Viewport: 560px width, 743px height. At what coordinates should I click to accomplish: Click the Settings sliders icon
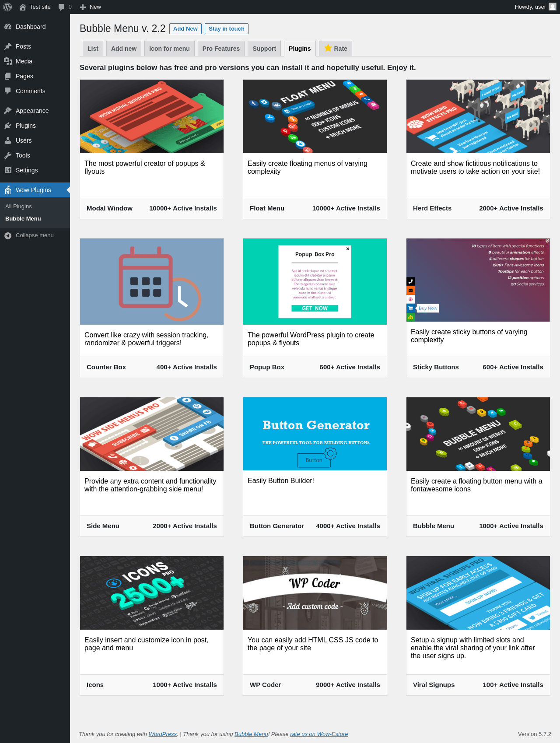8,170
